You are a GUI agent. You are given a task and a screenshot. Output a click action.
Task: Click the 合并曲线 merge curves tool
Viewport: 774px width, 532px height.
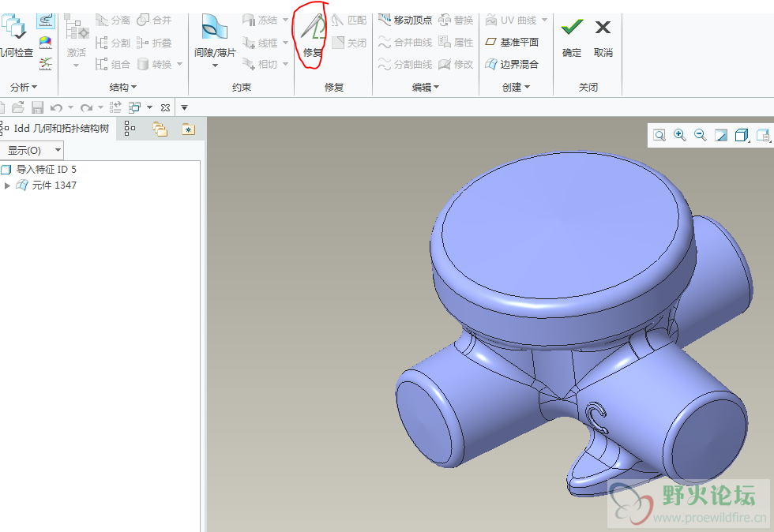[x=405, y=43]
